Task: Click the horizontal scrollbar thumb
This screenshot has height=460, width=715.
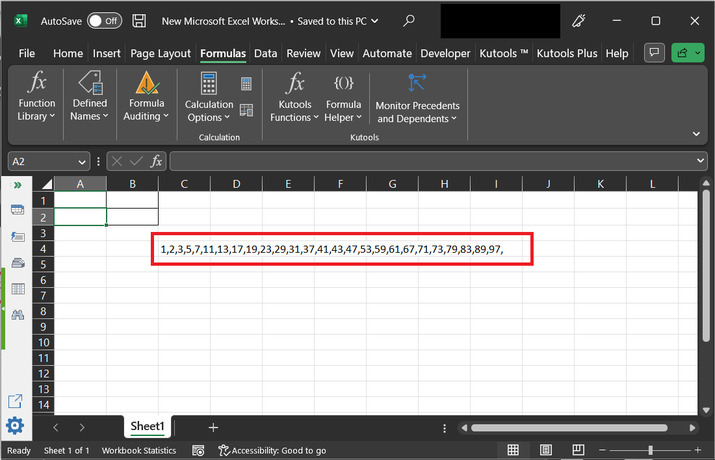Action: click(x=570, y=428)
